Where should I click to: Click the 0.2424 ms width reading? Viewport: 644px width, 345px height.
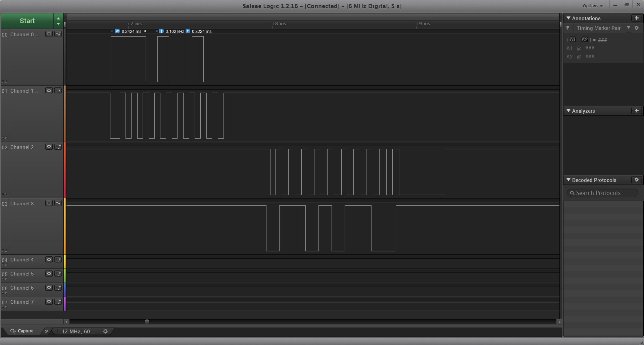click(132, 31)
